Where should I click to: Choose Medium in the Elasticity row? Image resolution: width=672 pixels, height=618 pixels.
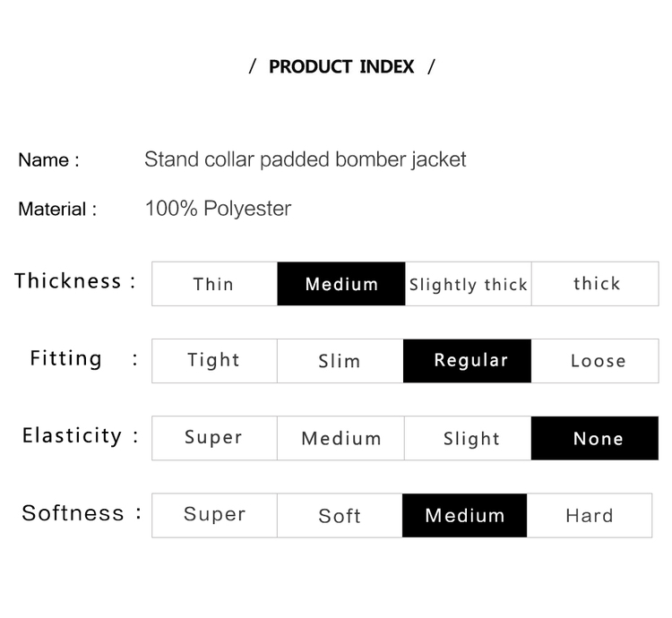coord(340,438)
